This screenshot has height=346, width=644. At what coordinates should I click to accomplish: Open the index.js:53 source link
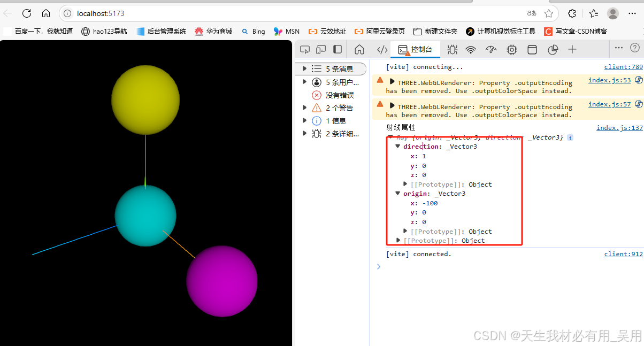click(x=609, y=81)
